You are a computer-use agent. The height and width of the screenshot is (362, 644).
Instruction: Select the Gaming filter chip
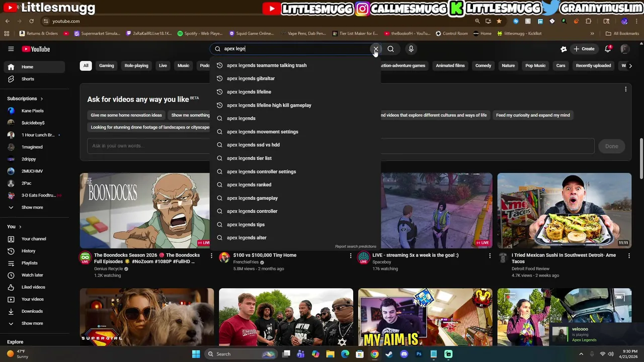[x=106, y=65]
